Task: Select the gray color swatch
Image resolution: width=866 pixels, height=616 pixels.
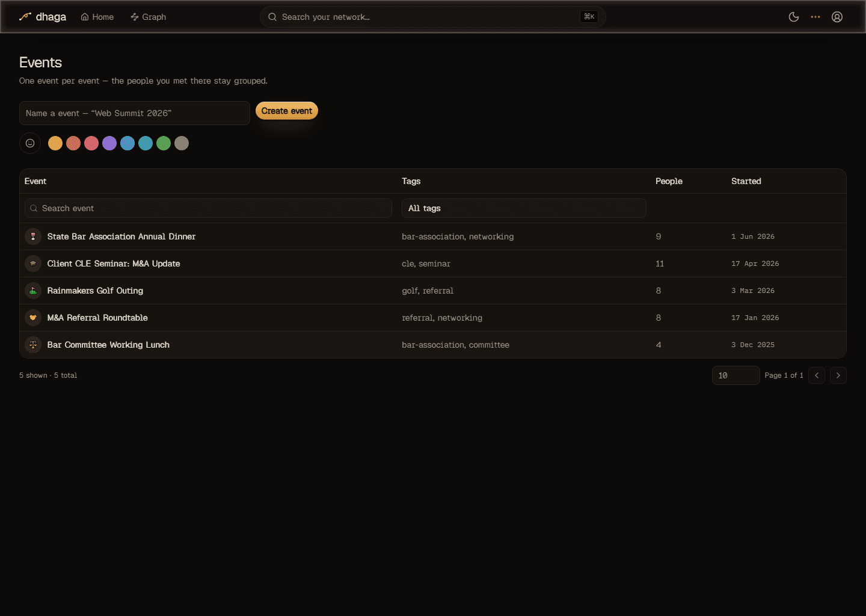Action: [182, 143]
